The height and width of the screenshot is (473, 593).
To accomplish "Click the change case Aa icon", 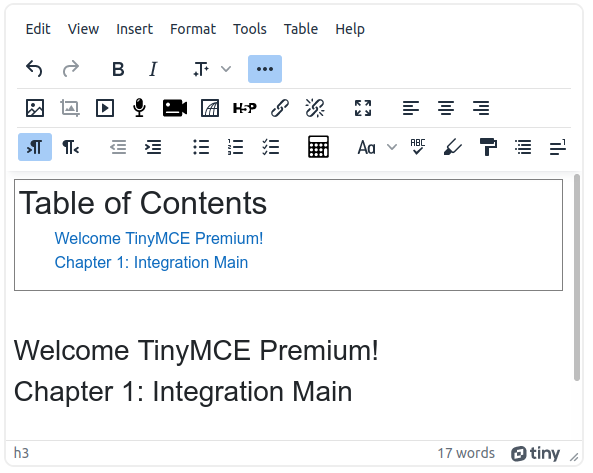I will point(366,147).
